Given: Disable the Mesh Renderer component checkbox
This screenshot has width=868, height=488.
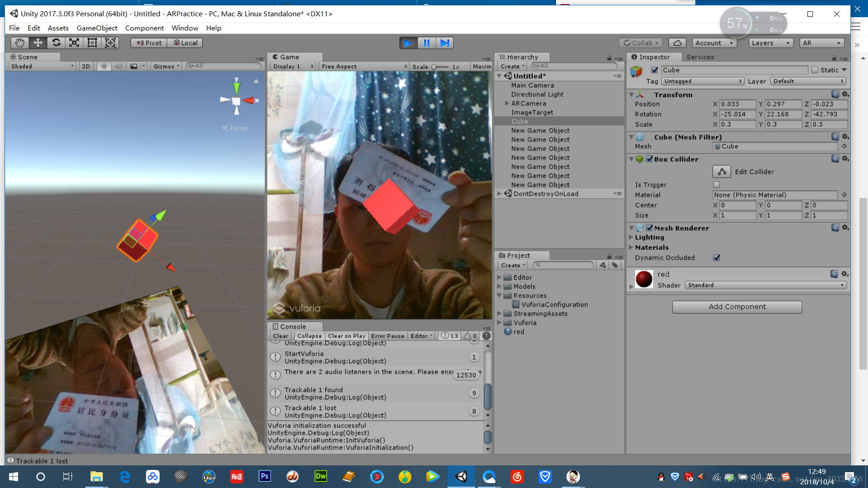Looking at the screenshot, I should click(650, 228).
